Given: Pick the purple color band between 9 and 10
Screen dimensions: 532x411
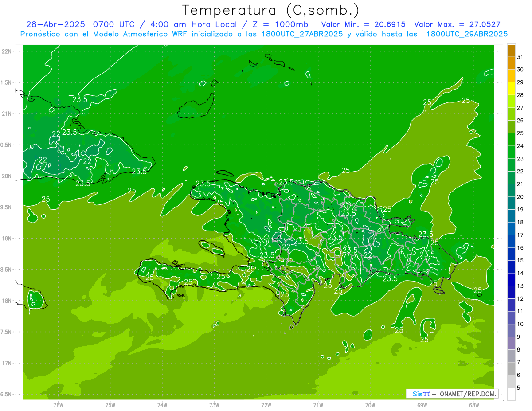Looking at the screenshot, I should 511,331.
